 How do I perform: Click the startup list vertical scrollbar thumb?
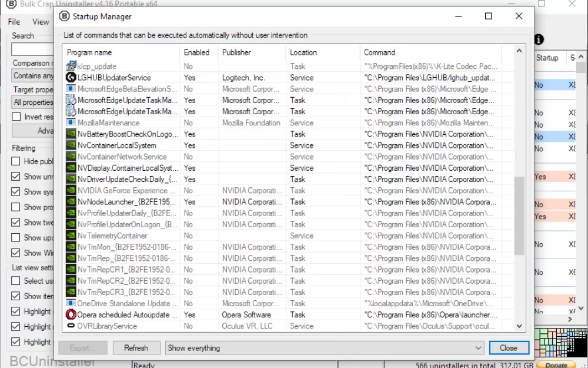[x=519, y=216]
